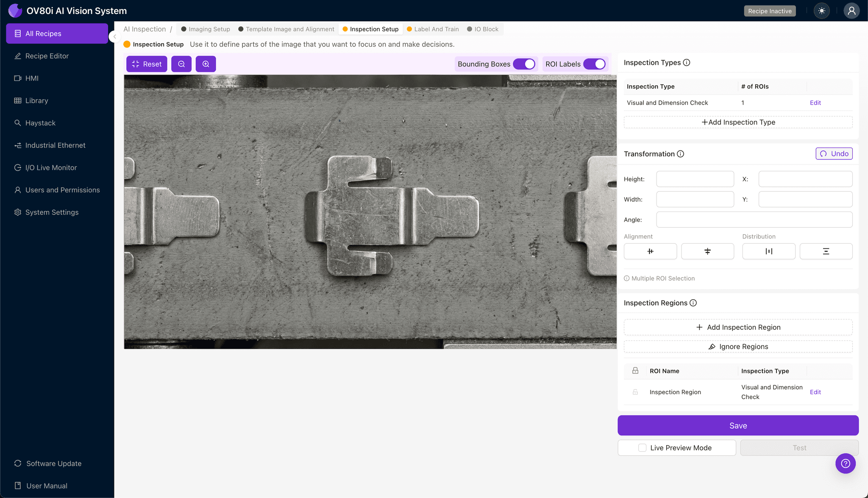Select the zoom out magnifier tool
868x498 pixels.
[x=181, y=64]
